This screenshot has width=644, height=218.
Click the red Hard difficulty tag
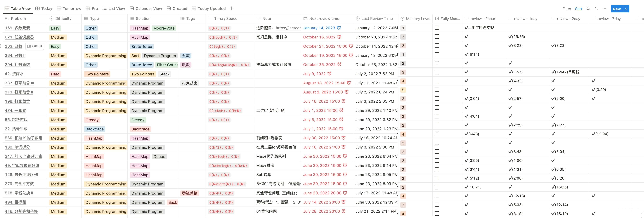55,74
